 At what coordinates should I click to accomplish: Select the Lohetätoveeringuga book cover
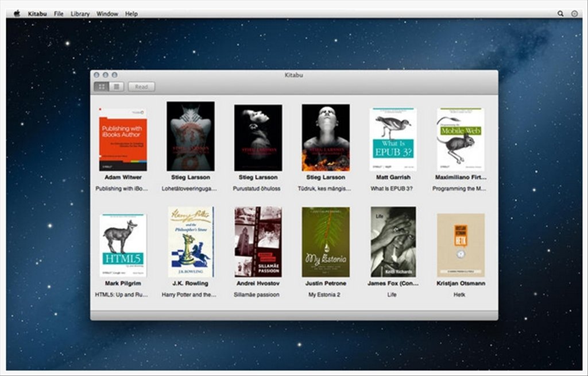pyautogui.click(x=191, y=136)
